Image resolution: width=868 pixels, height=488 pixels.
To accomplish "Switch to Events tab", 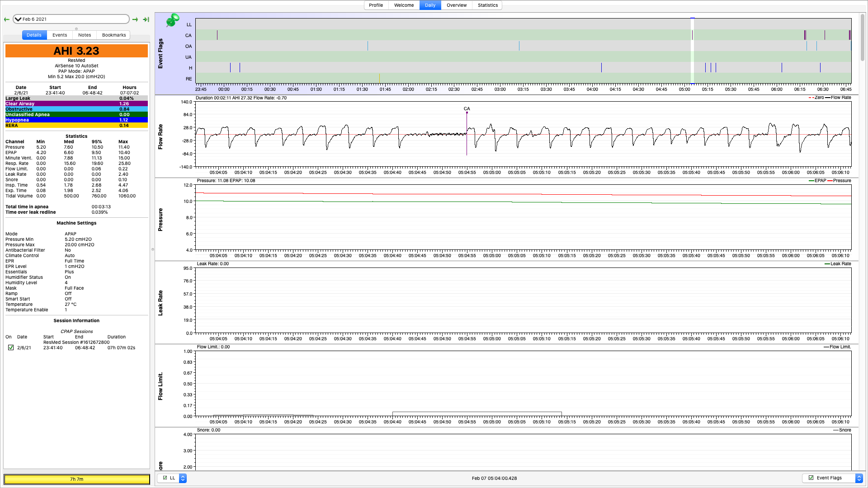I will pyautogui.click(x=60, y=35).
